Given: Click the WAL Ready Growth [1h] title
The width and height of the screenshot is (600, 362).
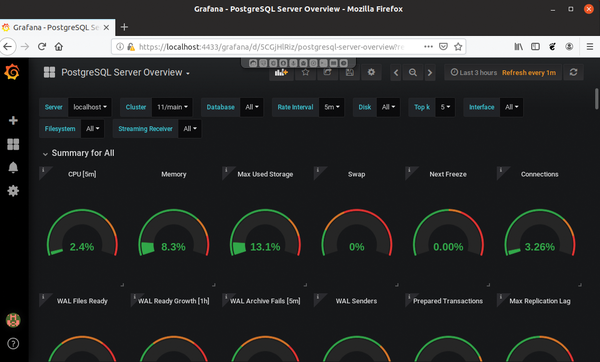Looking at the screenshot, I should tap(174, 301).
